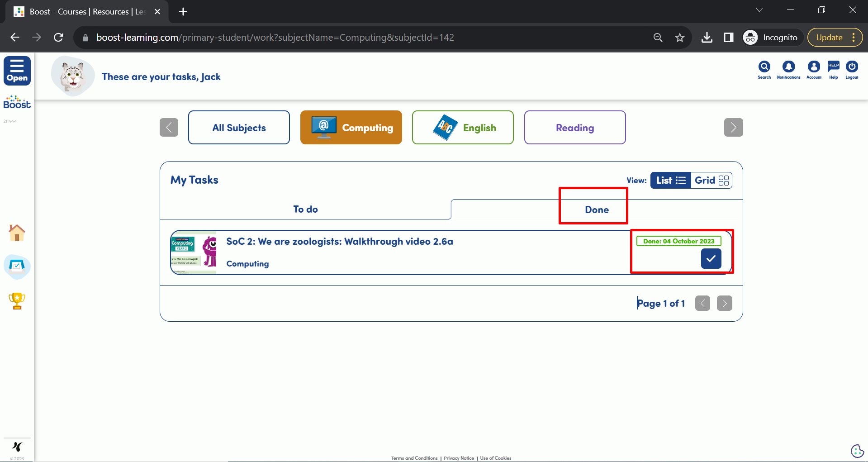Click the Search magnifier icon
The height and width of the screenshot is (462, 868).
coord(764,67)
